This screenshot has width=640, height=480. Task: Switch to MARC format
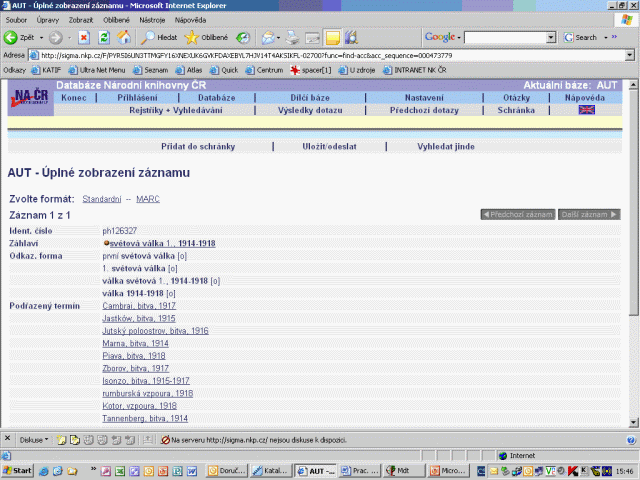148,199
